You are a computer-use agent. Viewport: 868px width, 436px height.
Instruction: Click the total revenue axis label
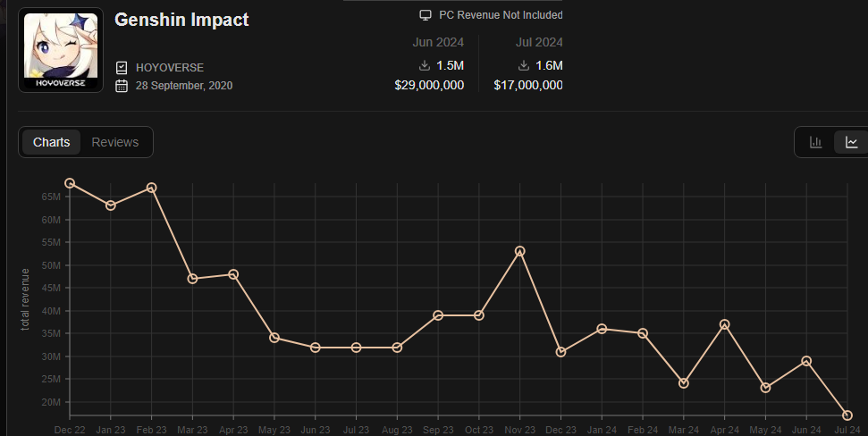[25, 299]
